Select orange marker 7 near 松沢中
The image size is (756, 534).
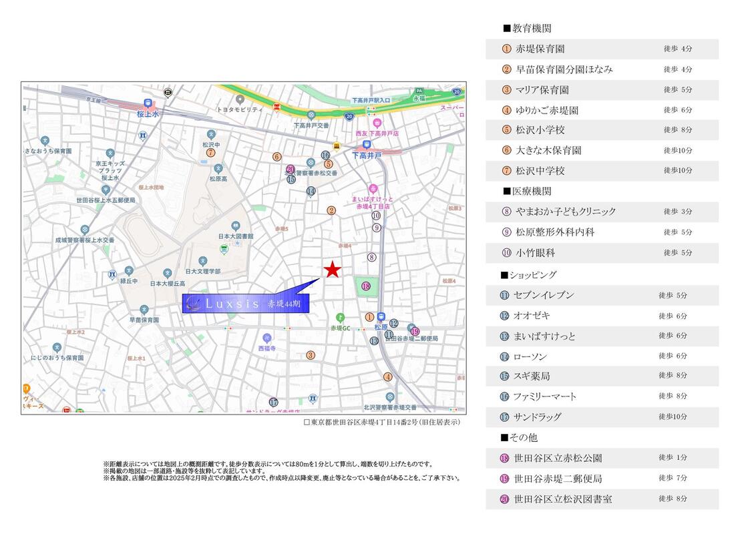pos(210,152)
